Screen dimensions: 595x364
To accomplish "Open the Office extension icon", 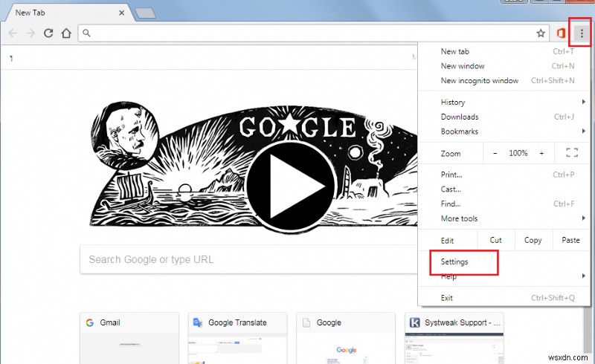I will [x=561, y=33].
